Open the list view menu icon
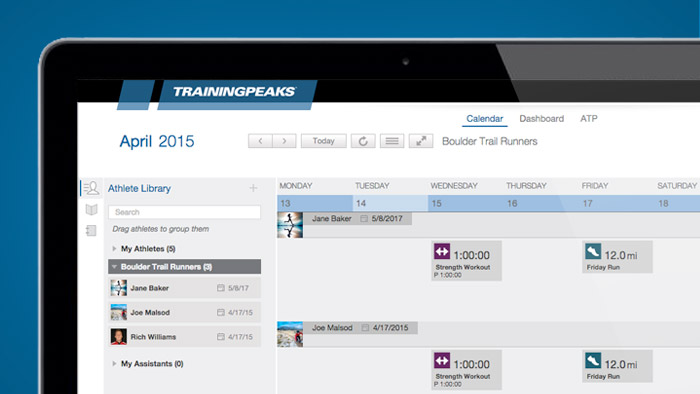The height and width of the screenshot is (394, 700). [x=392, y=141]
